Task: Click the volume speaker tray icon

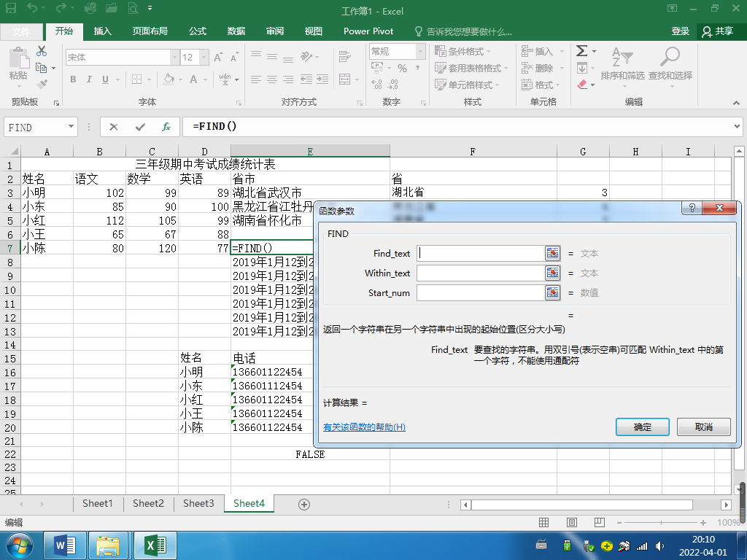Action: pyautogui.click(x=659, y=545)
